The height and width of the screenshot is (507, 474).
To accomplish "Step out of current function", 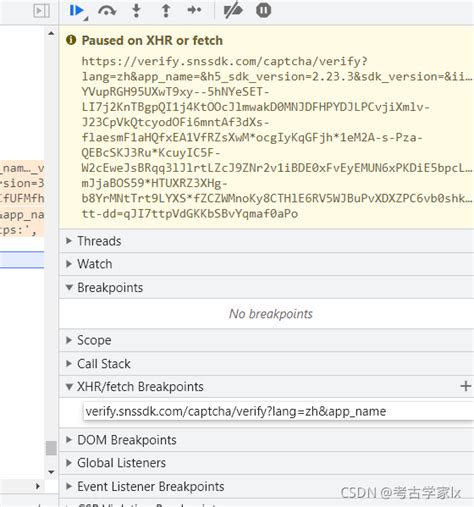I will click(x=166, y=11).
